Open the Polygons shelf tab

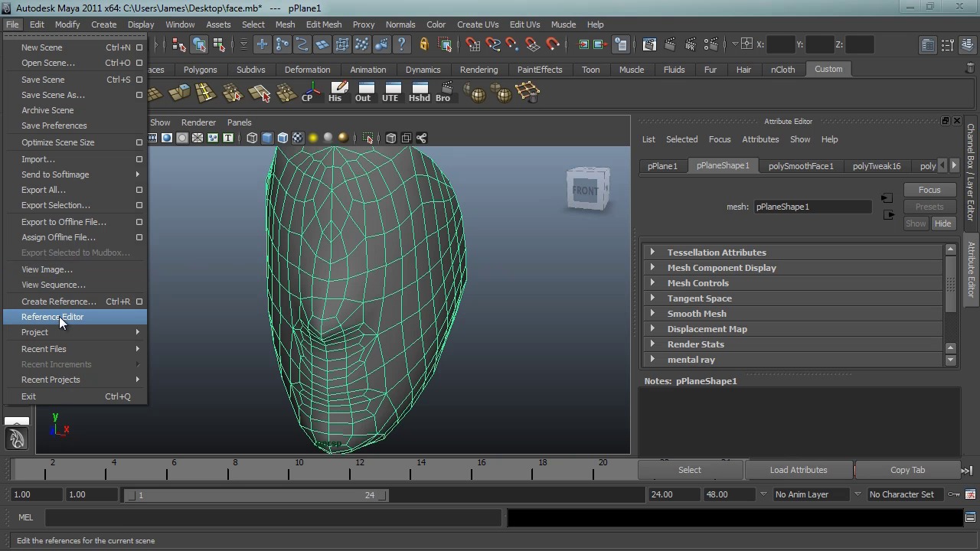[201, 70]
